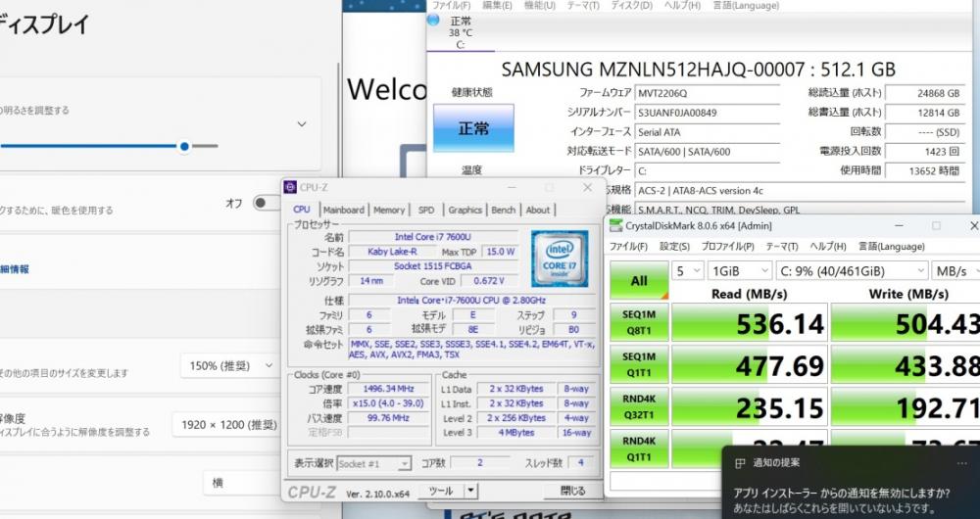Adjust the display brightness slider handle

pyautogui.click(x=184, y=146)
